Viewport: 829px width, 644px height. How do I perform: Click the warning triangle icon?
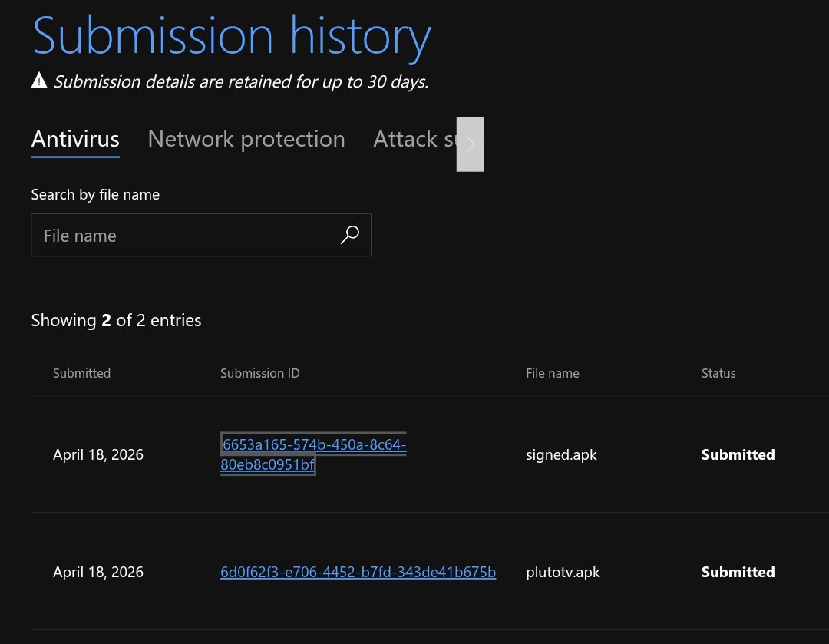coord(39,81)
